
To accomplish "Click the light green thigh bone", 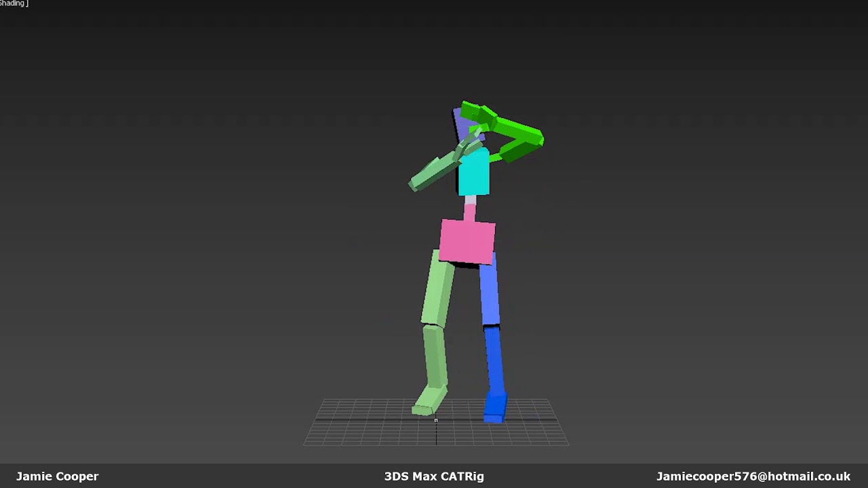I will pyautogui.click(x=437, y=287).
